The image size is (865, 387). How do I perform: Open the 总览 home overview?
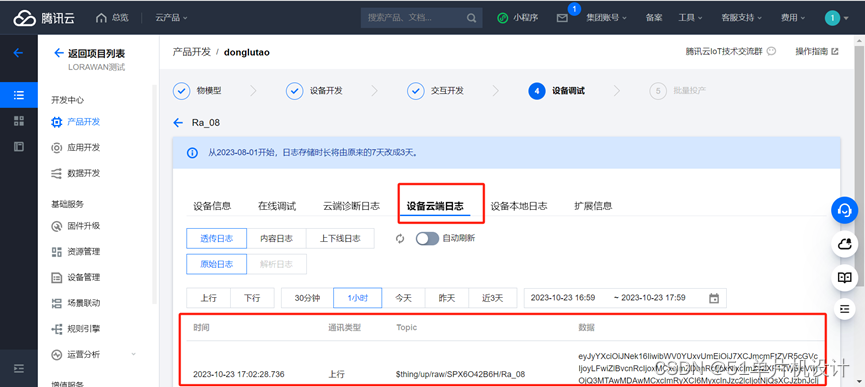[112, 18]
